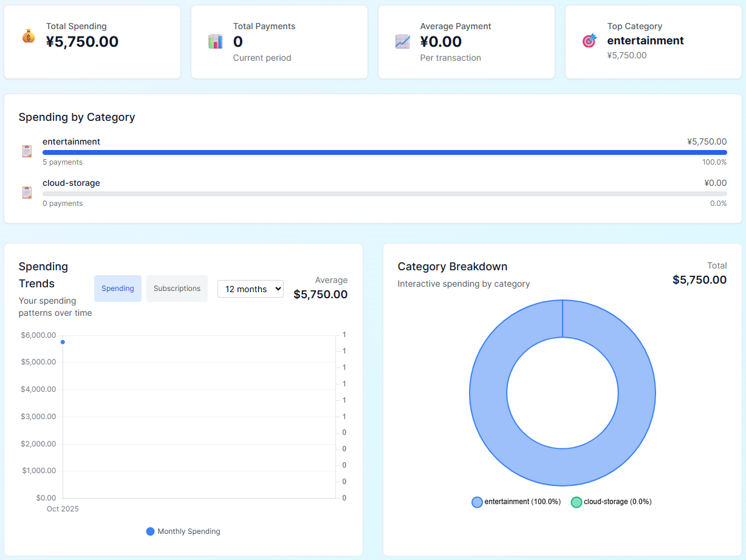Viewport: 746px width, 560px height.
Task: Click the Oct 2025 data point on chart
Action: click(x=63, y=342)
